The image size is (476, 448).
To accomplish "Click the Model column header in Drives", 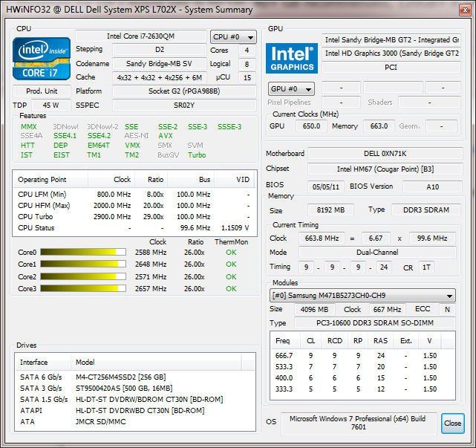I will click(x=156, y=363).
